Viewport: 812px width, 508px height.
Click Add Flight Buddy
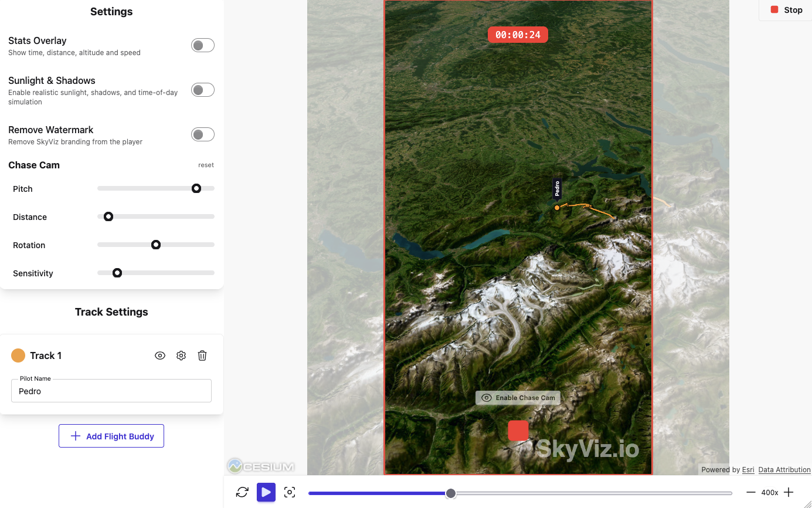click(x=111, y=436)
